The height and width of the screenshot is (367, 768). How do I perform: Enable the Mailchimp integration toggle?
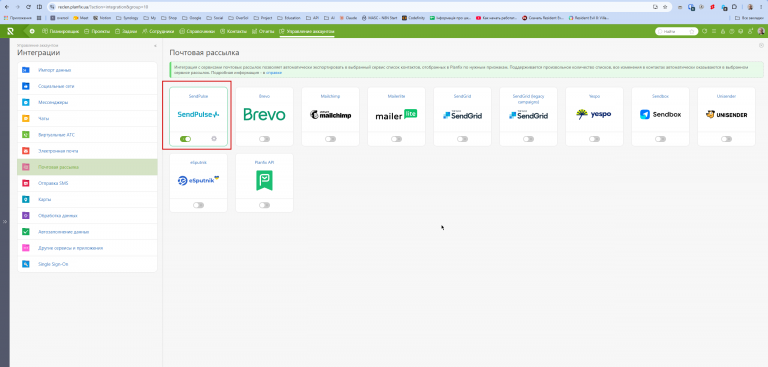pyautogui.click(x=331, y=139)
